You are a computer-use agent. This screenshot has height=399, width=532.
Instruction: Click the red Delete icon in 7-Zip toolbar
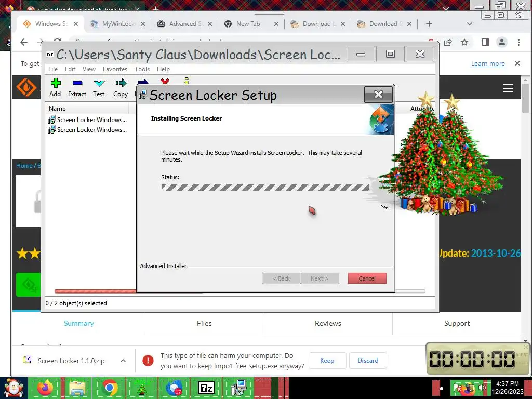tap(165, 82)
